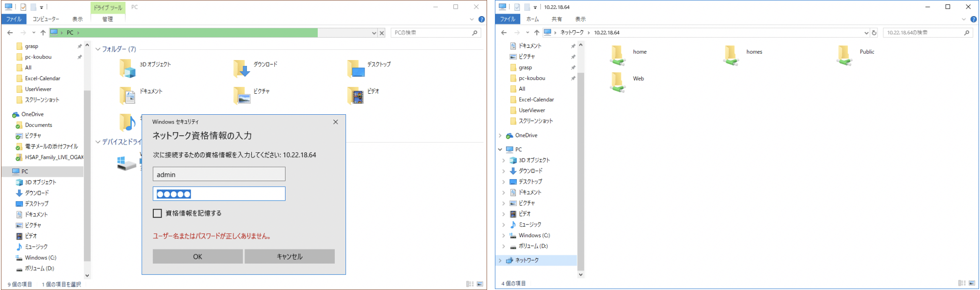
Task: Open the ドキュメント folder icon in left window content
Action: coord(128,95)
